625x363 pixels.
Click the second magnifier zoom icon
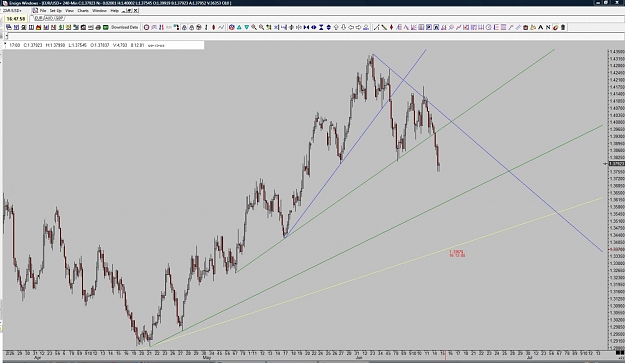click(x=261, y=27)
